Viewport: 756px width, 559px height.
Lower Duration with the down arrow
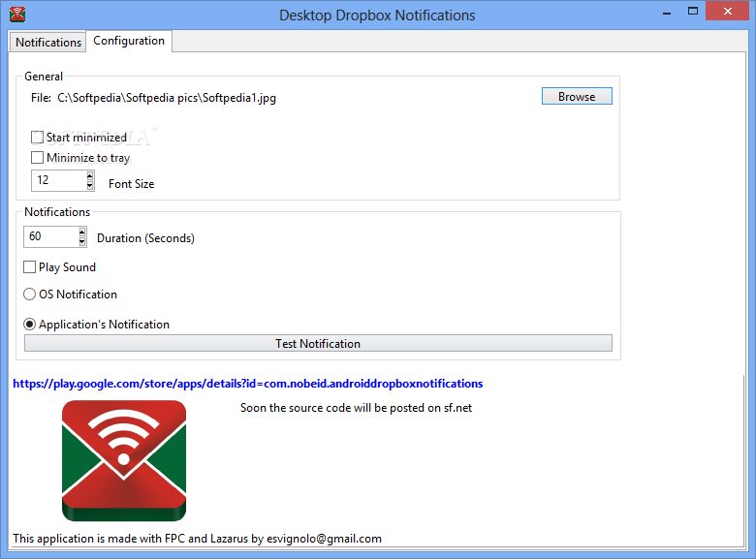point(82,241)
